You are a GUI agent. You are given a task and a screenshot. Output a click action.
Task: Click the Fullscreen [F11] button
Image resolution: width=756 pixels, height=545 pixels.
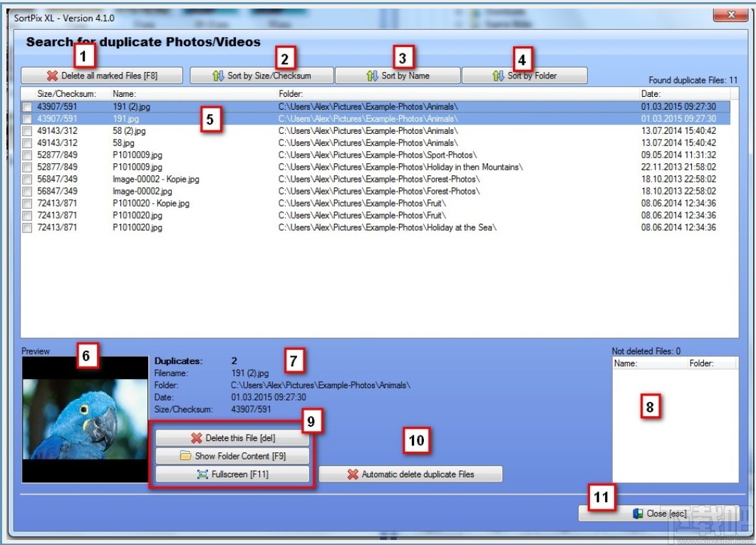click(x=232, y=474)
